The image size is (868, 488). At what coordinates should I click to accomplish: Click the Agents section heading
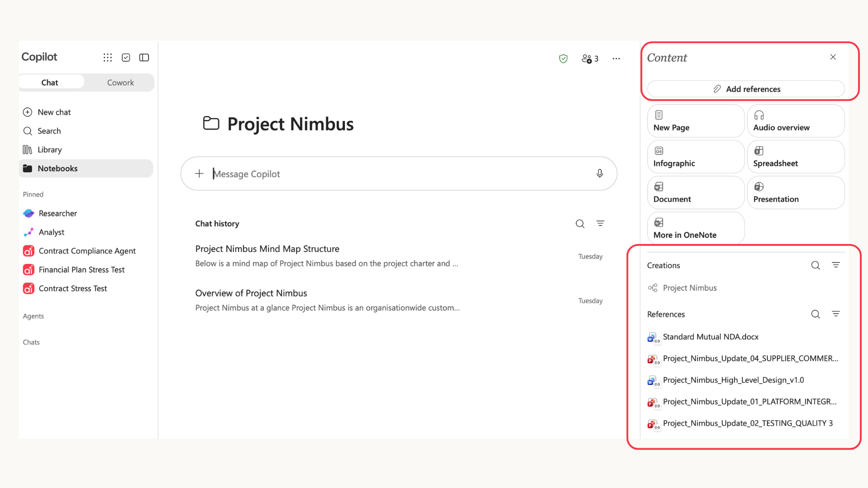click(33, 316)
